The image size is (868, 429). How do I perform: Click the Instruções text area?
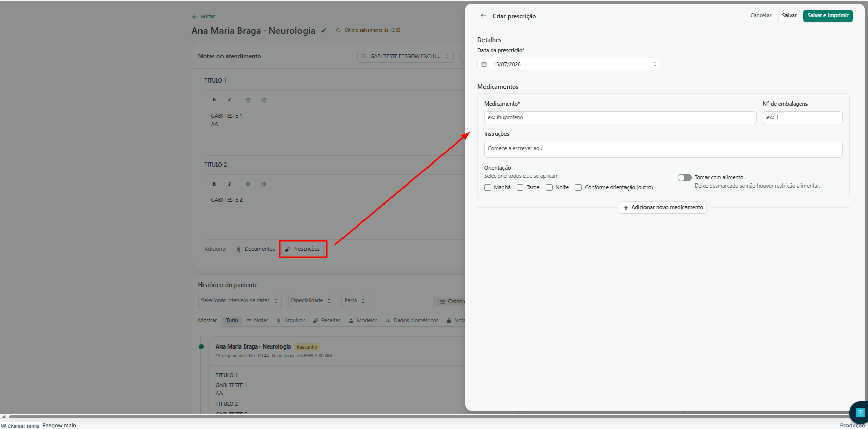click(x=663, y=149)
